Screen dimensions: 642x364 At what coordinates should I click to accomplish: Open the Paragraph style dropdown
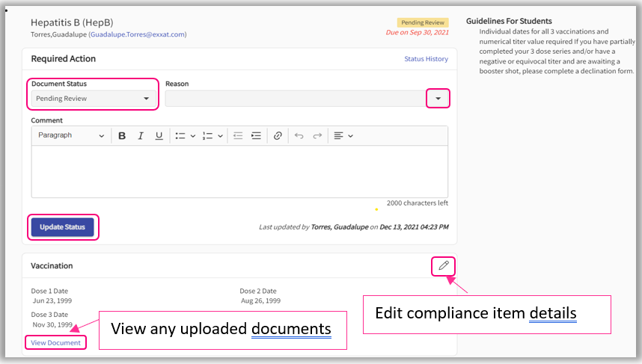(x=71, y=136)
